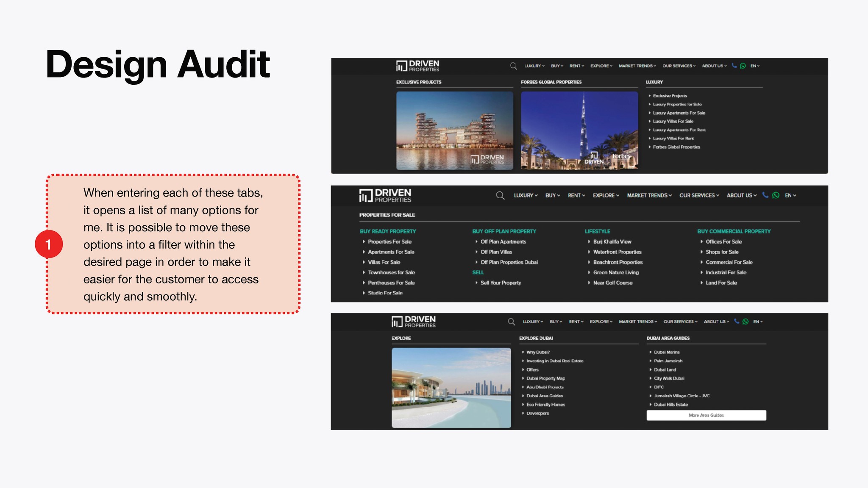
Task: Open EN language dropdown in middle navbar
Action: pos(790,195)
